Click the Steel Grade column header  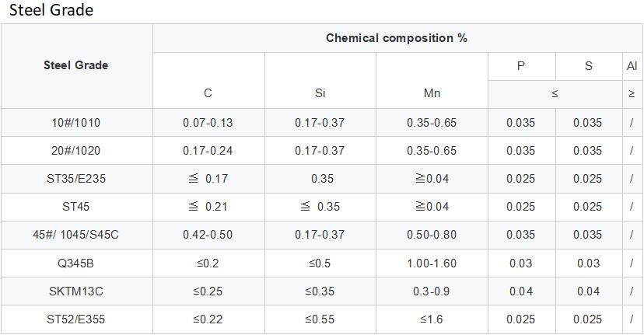pos(76,65)
